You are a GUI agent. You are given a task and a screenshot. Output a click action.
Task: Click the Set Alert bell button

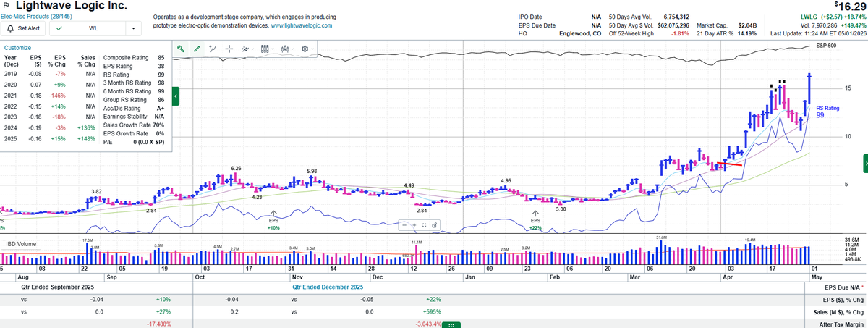point(24,28)
